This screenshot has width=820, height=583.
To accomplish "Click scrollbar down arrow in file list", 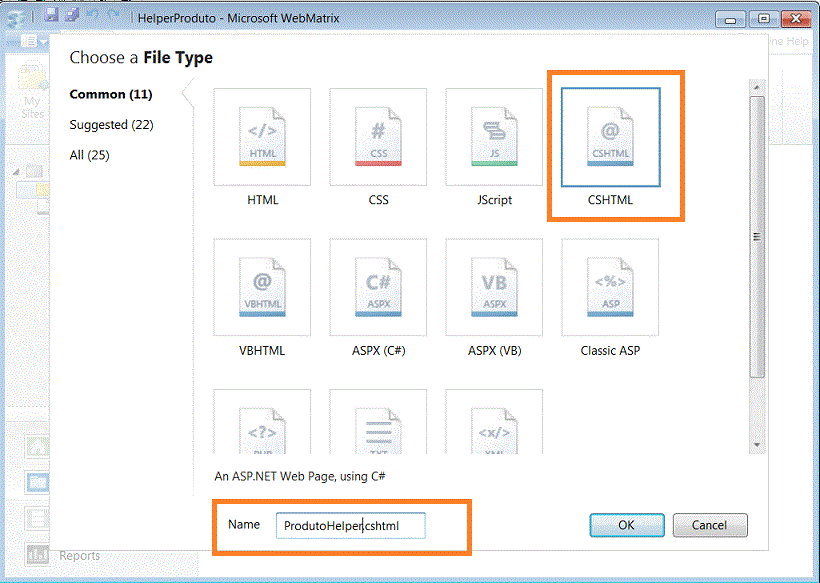I will 757,445.
